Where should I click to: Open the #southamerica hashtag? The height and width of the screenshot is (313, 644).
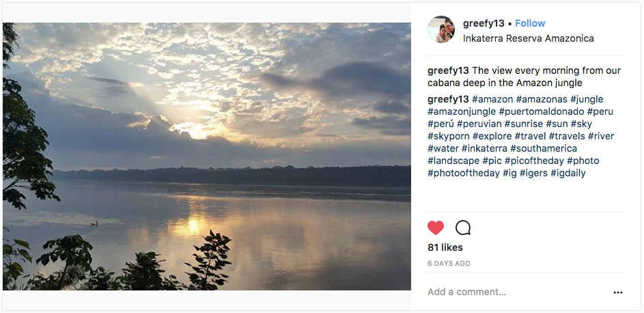544,148
